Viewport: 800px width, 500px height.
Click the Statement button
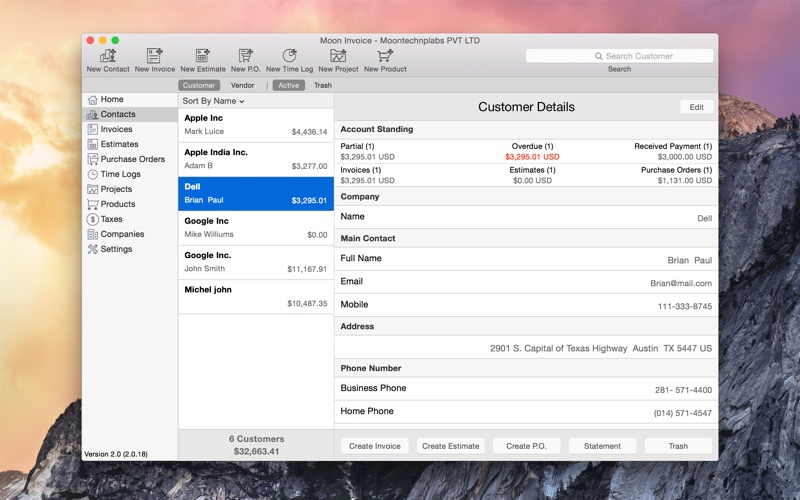pyautogui.click(x=602, y=446)
